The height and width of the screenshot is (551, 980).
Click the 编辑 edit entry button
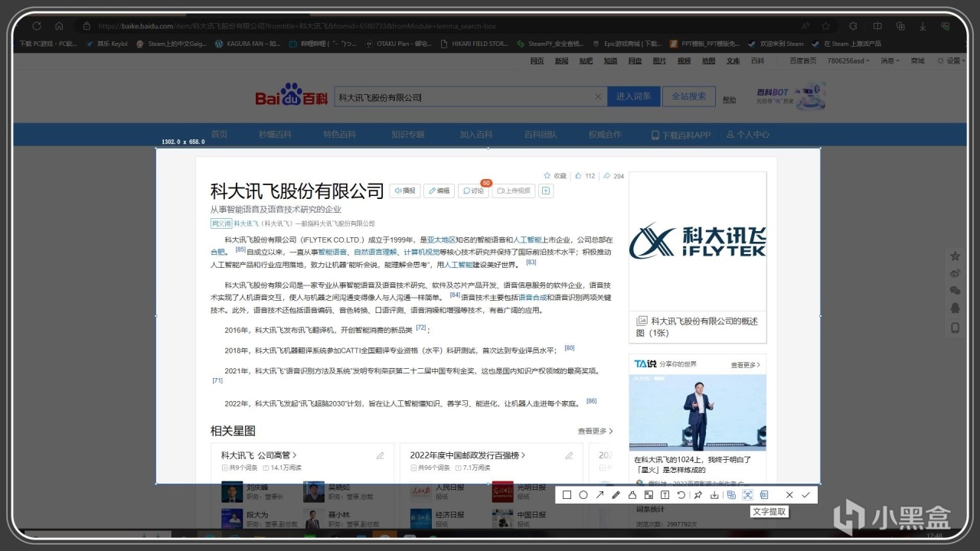pos(439,191)
